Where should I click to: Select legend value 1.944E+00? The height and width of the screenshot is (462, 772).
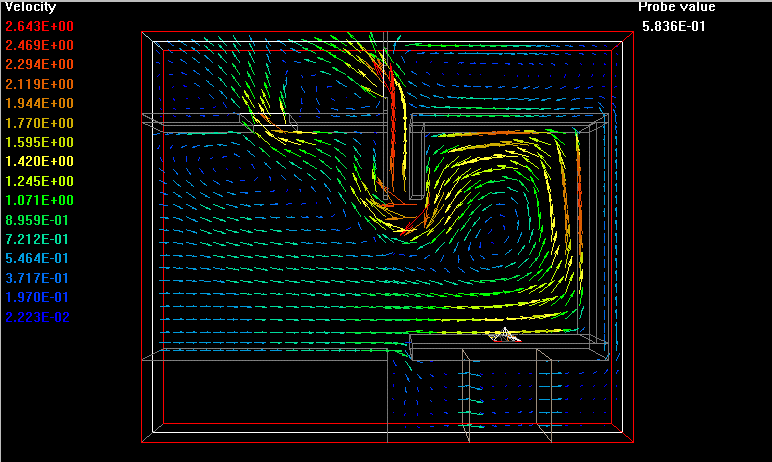pyautogui.click(x=39, y=103)
